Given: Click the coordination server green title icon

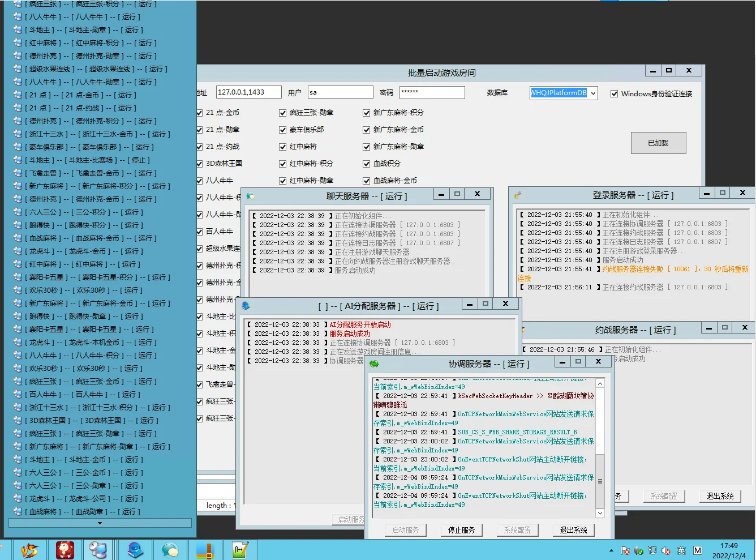Looking at the screenshot, I should click(x=374, y=364).
